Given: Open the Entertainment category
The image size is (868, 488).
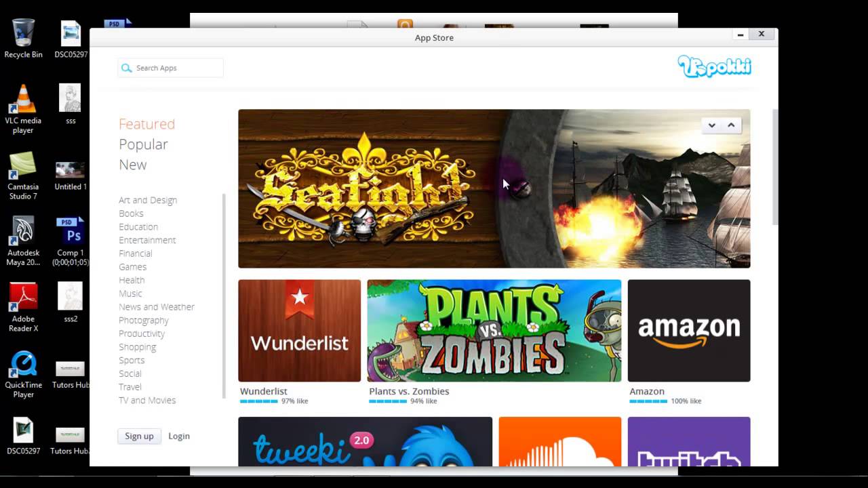Looking at the screenshot, I should 147,240.
